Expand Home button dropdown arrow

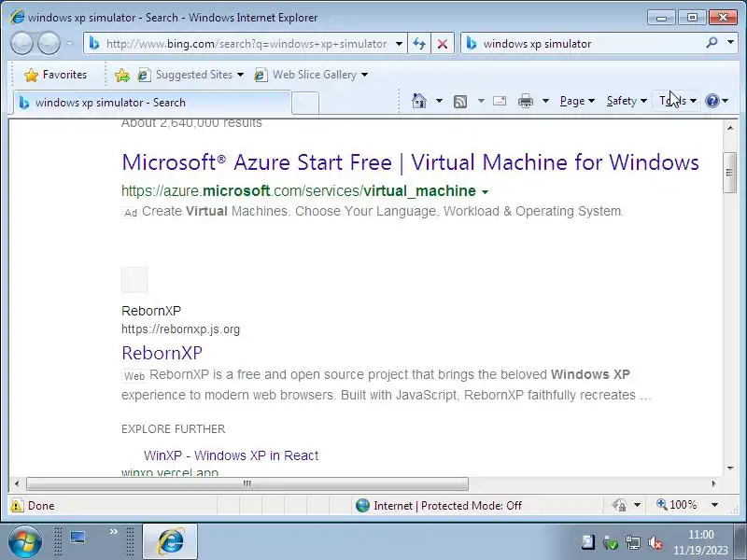point(439,101)
